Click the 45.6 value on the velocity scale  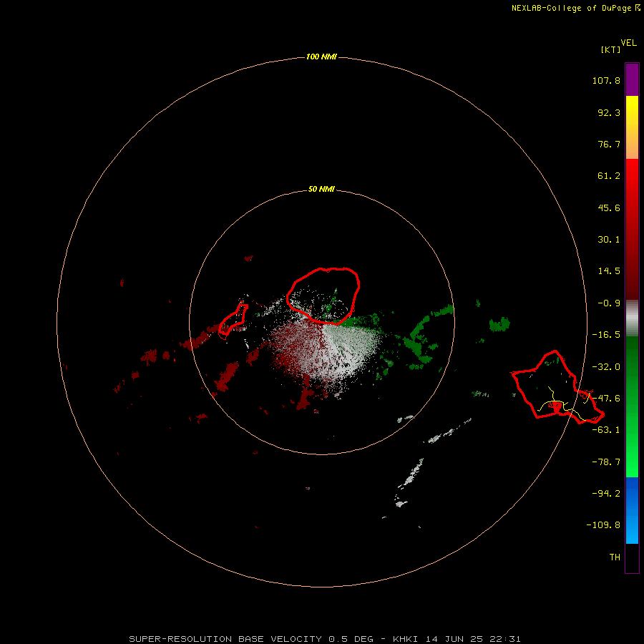[x=609, y=208]
